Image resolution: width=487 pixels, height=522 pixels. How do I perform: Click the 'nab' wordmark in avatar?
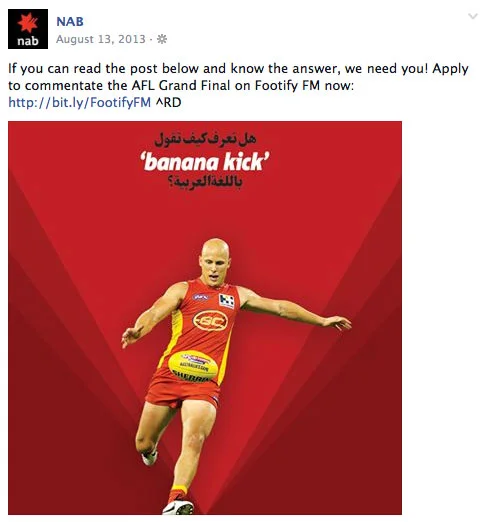(28, 41)
